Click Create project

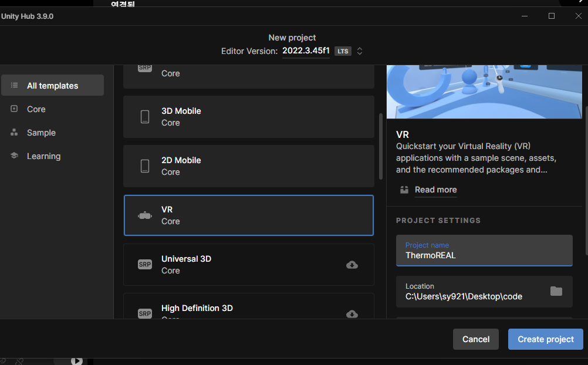(x=546, y=339)
